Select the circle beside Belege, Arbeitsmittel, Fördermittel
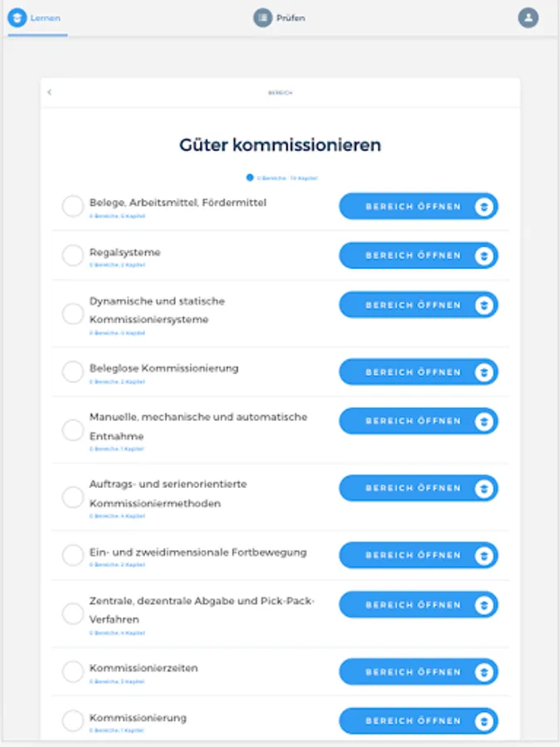This screenshot has width=560, height=747. tap(73, 206)
